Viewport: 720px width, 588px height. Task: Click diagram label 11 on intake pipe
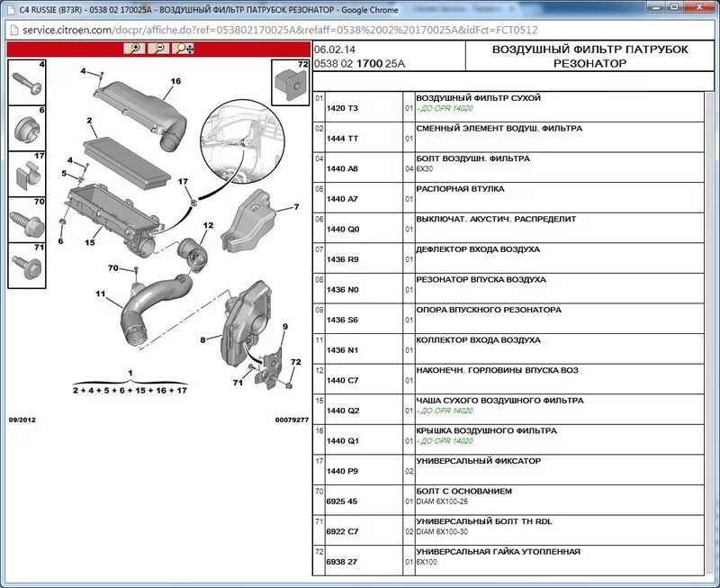coord(101,294)
